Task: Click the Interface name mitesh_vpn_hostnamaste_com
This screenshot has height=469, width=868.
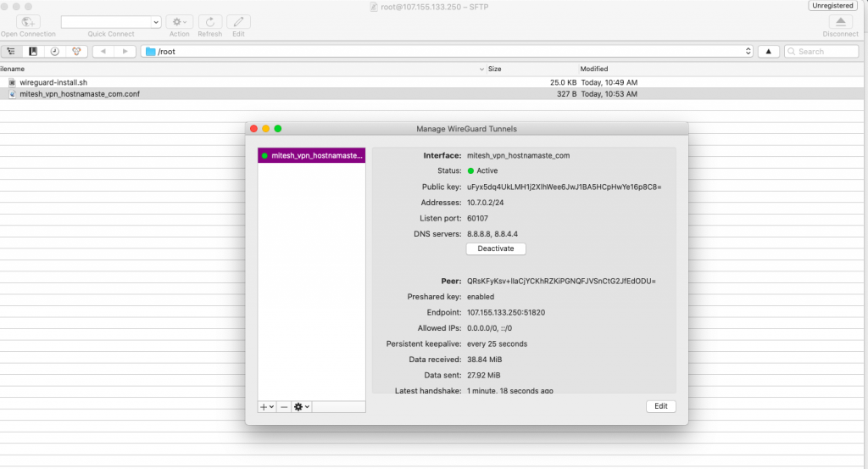Action: tap(518, 155)
